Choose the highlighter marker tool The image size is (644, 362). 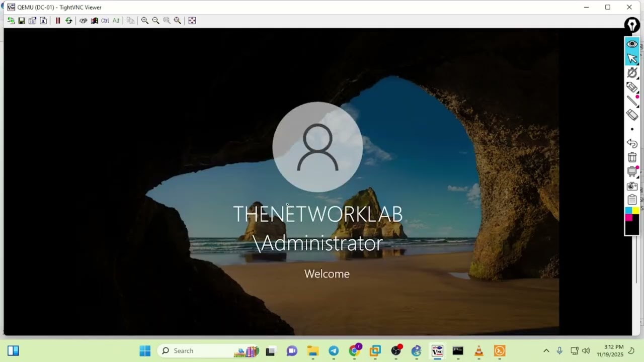[632, 87]
